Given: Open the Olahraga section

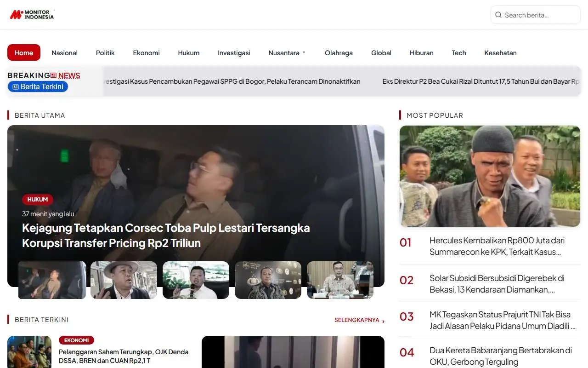Looking at the screenshot, I should click(339, 53).
